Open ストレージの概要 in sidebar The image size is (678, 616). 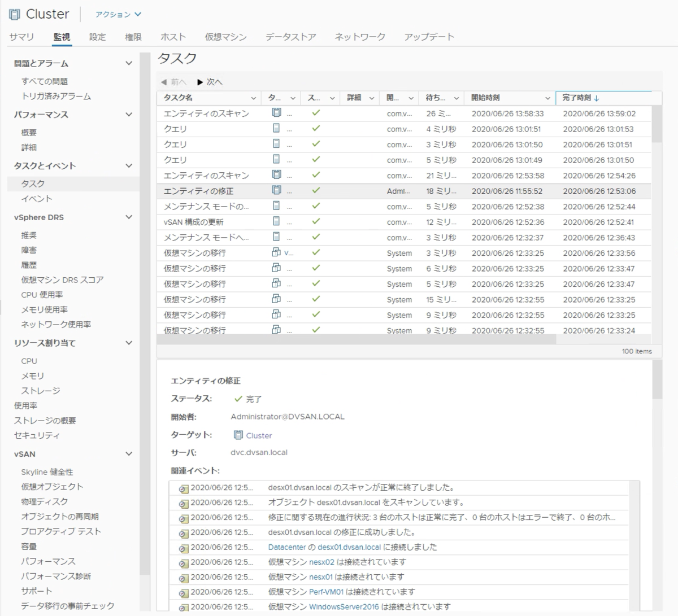pos(45,421)
